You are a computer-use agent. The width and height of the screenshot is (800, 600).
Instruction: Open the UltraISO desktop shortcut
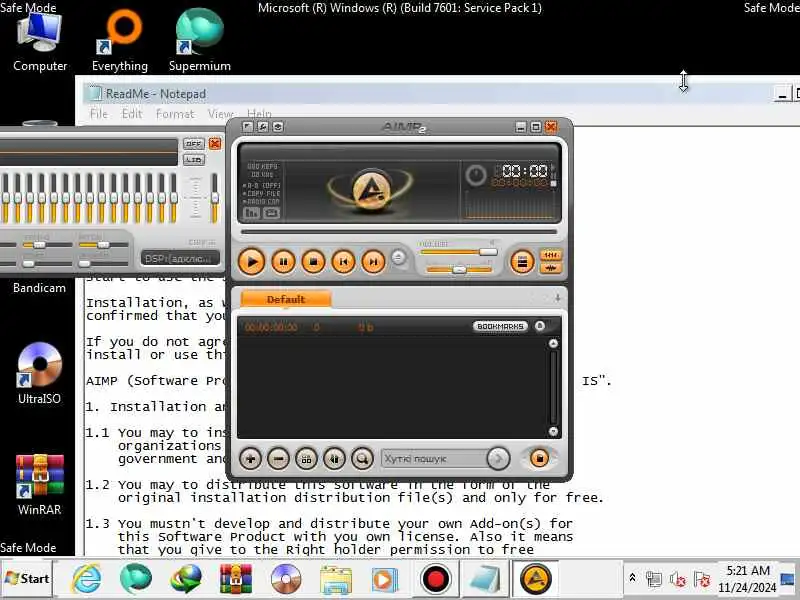(39, 373)
